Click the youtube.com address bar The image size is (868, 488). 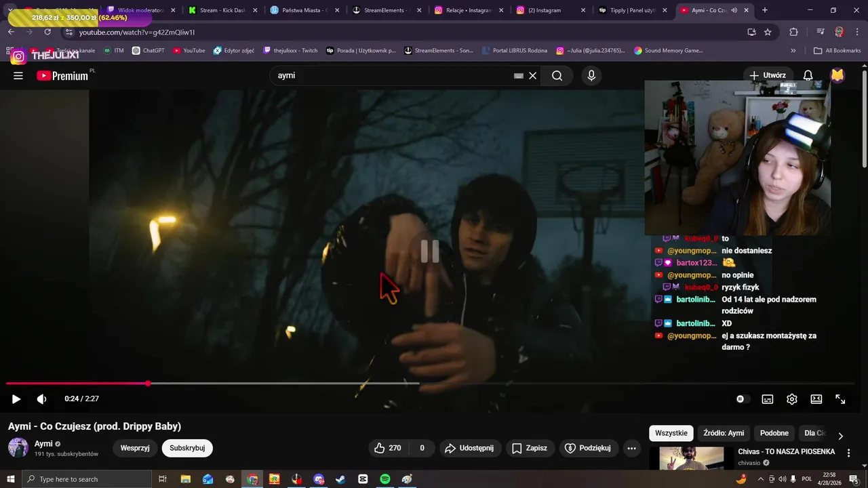coord(407,32)
